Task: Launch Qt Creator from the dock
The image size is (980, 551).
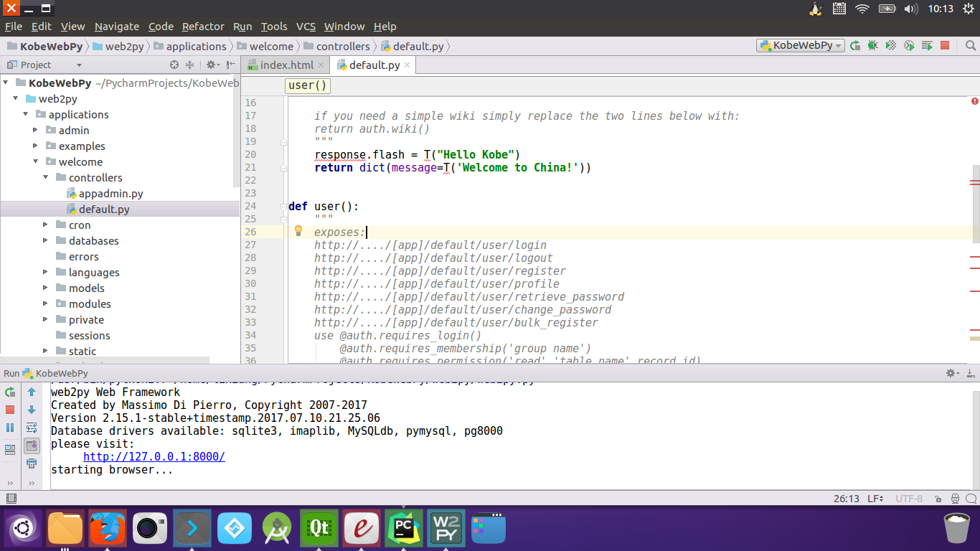Action: [x=319, y=529]
